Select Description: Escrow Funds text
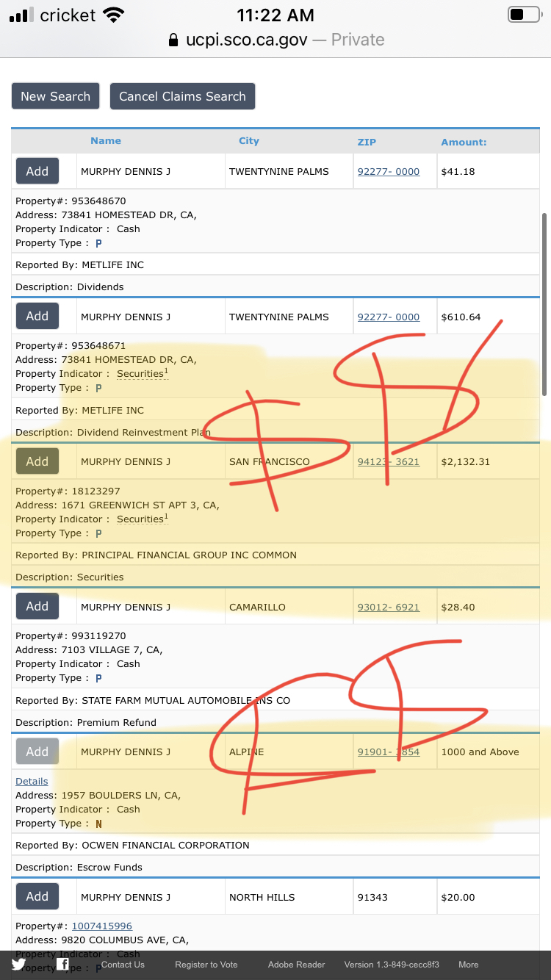The image size is (551, 980). tap(79, 868)
